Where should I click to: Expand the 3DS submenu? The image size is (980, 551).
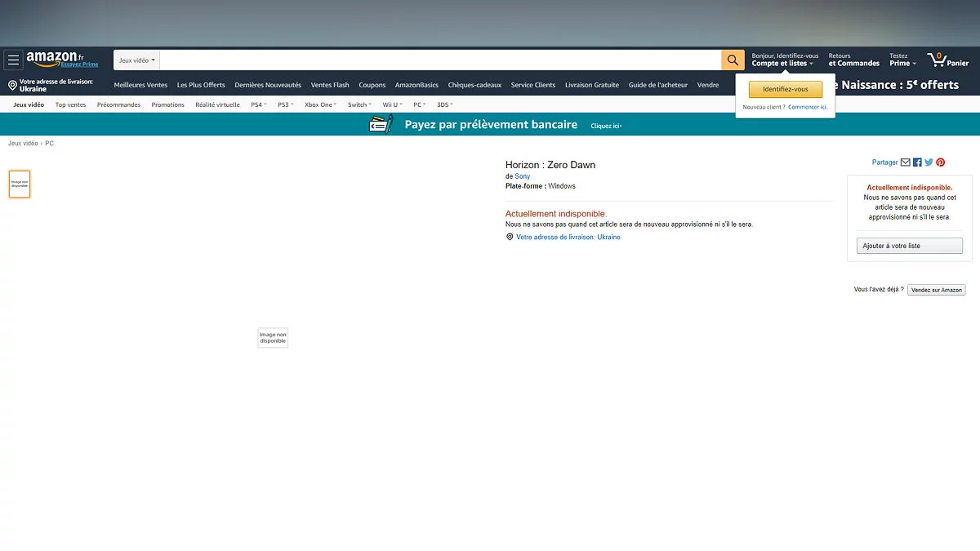coord(445,104)
